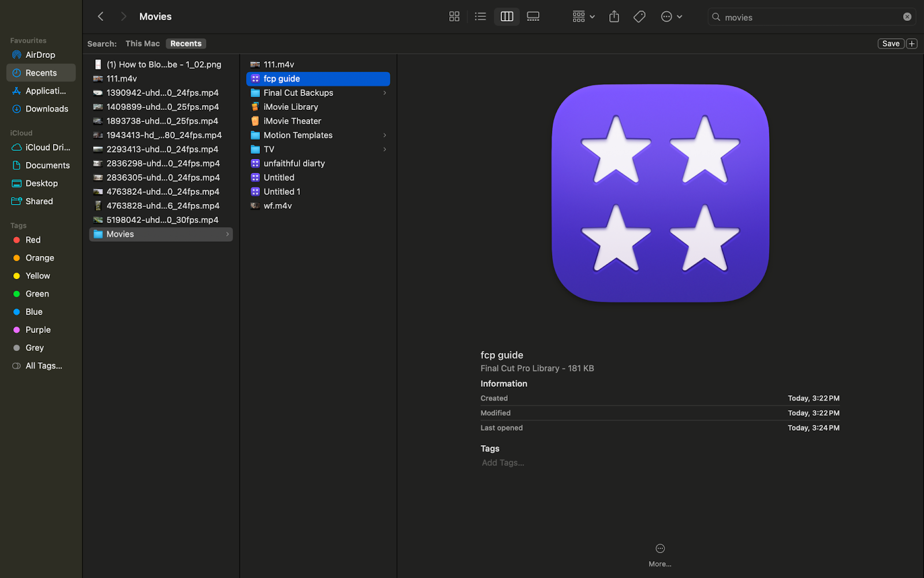Select the How to Blo...be png file
924x578 pixels.
coord(161,64)
